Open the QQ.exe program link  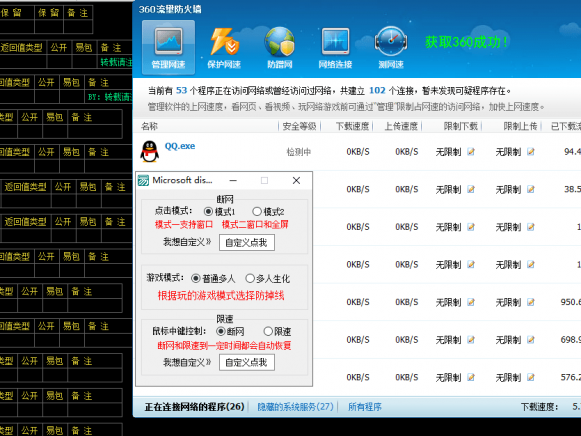(180, 146)
